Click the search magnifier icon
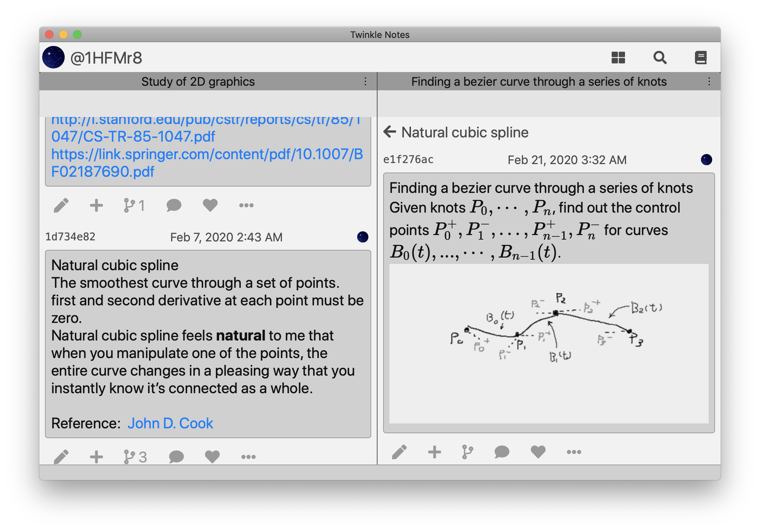Screen dimensions: 760x532 pyautogui.click(x=660, y=58)
